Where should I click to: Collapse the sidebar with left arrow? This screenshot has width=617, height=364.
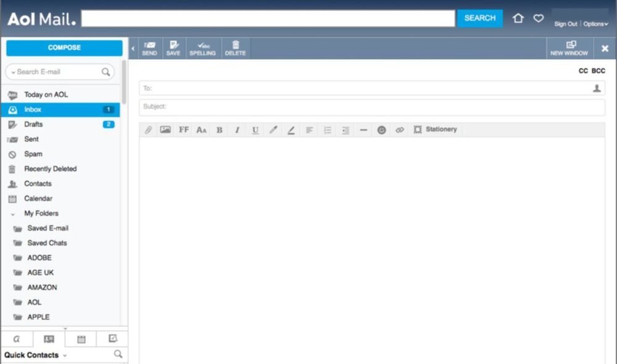tap(133, 48)
